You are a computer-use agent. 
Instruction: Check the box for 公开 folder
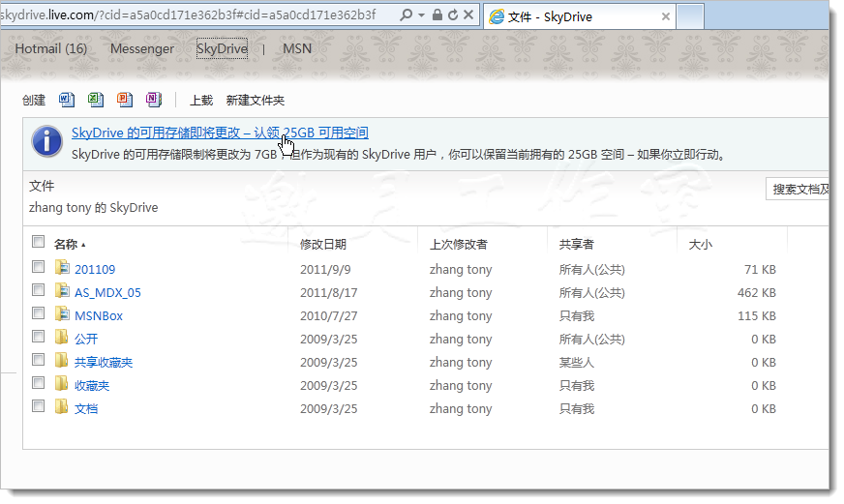pos(38,337)
